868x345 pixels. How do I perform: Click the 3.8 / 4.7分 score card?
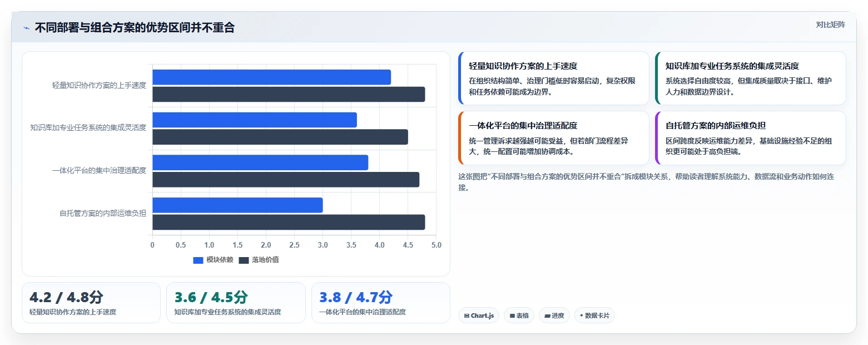pyautogui.click(x=381, y=303)
